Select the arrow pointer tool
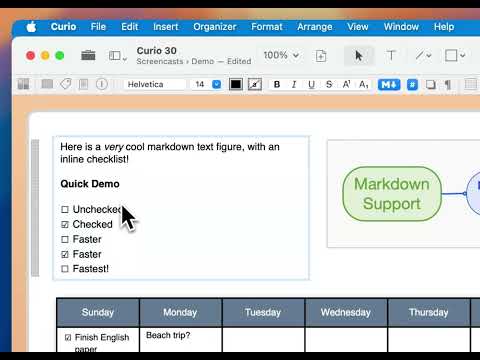This screenshot has width=480, height=360. click(x=359, y=55)
